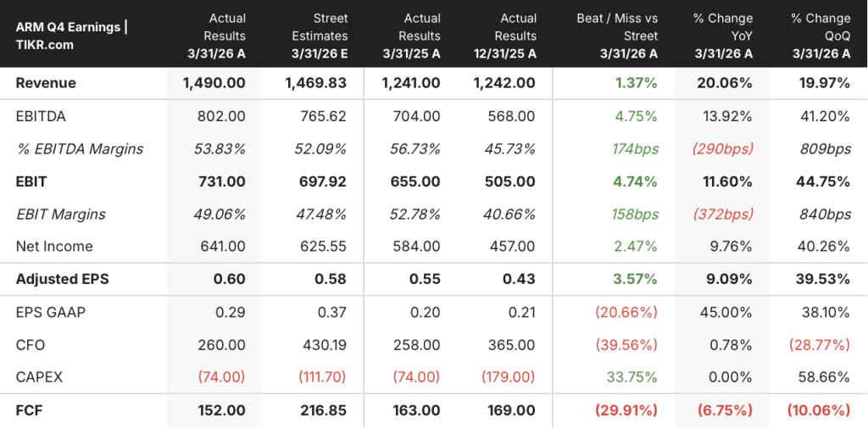The height and width of the screenshot is (429, 868).
Task: Click Adjusted EPS actual value 0.60
Action: click(x=230, y=279)
